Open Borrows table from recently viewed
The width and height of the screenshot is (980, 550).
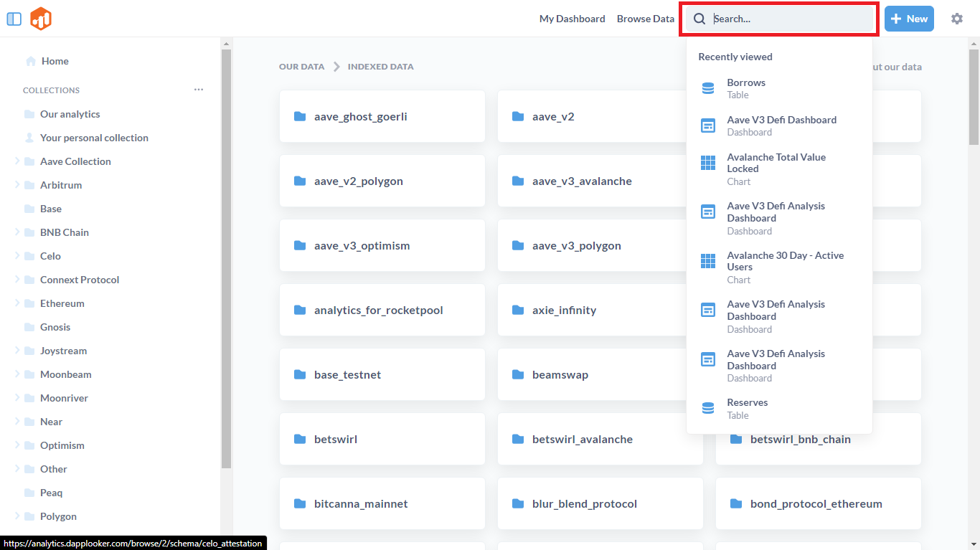[746, 88]
